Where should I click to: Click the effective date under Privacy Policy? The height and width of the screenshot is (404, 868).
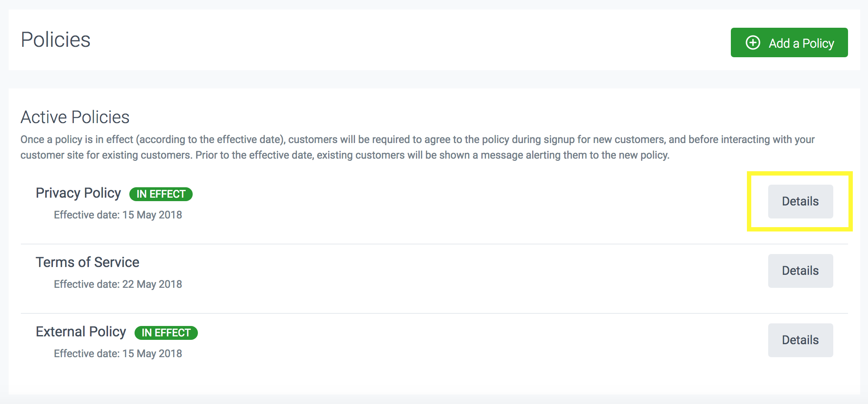(118, 215)
